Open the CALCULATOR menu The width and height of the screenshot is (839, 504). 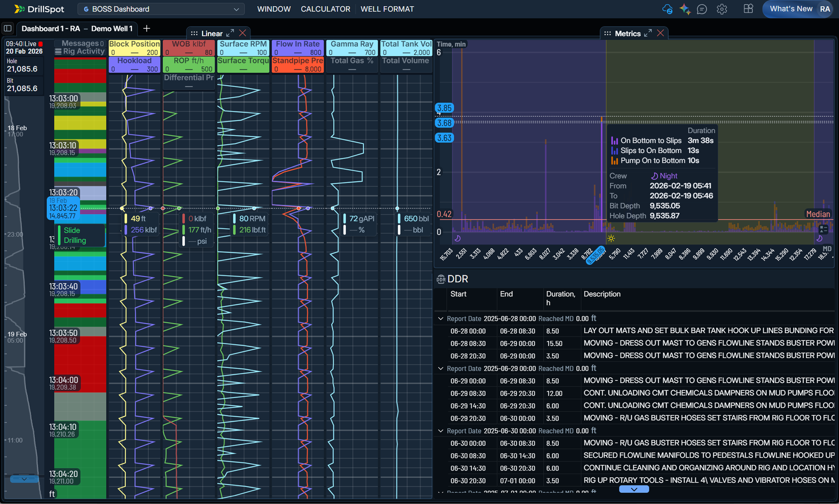[325, 9]
